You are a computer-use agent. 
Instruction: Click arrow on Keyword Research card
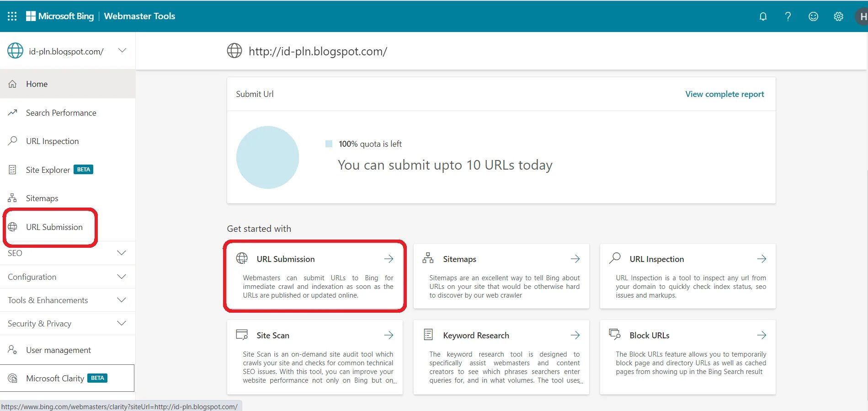point(575,335)
